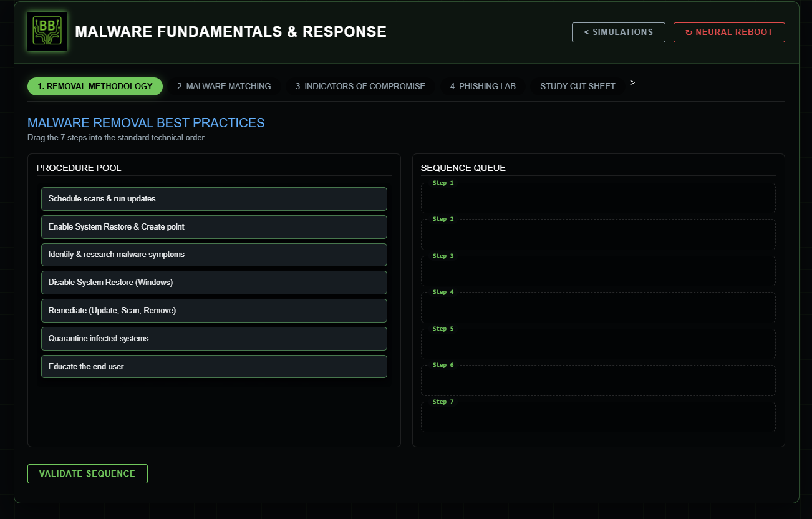Image resolution: width=812 pixels, height=519 pixels.
Task: Switch to the Phishing Lab tab
Action: pyautogui.click(x=483, y=86)
